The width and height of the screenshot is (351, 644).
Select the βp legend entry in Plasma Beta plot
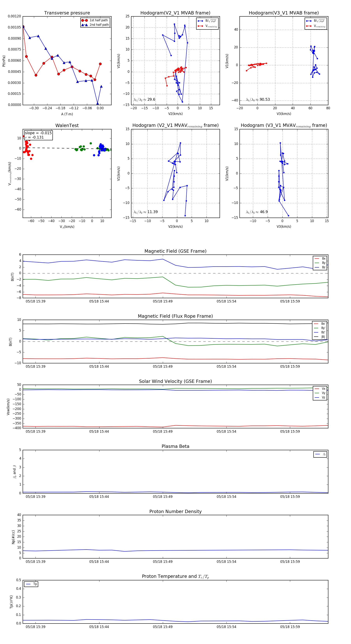(x=320, y=454)
